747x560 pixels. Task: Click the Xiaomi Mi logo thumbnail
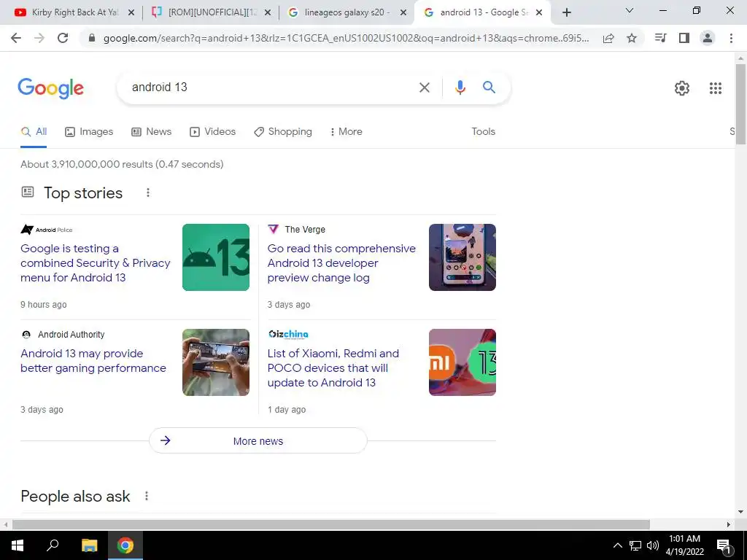click(462, 362)
